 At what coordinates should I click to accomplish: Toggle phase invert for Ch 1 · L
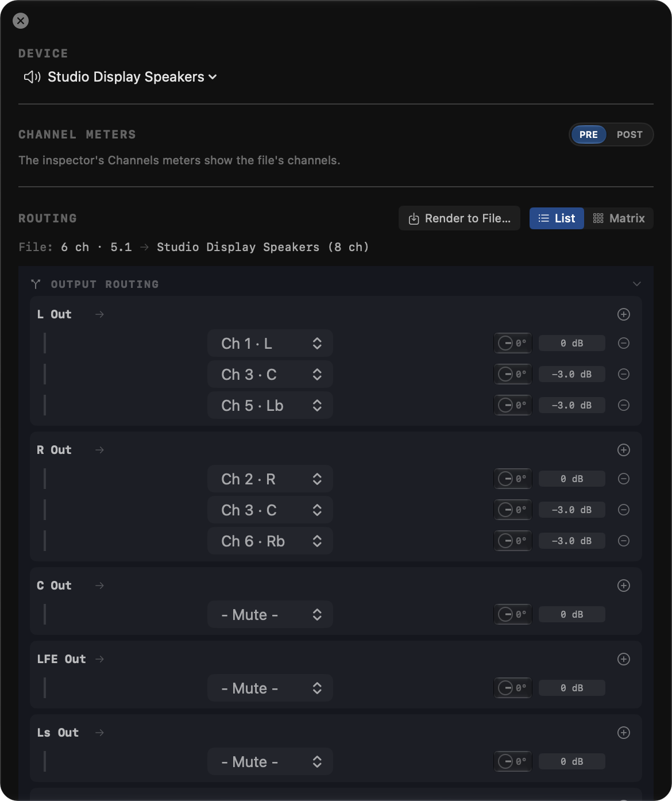pos(513,343)
